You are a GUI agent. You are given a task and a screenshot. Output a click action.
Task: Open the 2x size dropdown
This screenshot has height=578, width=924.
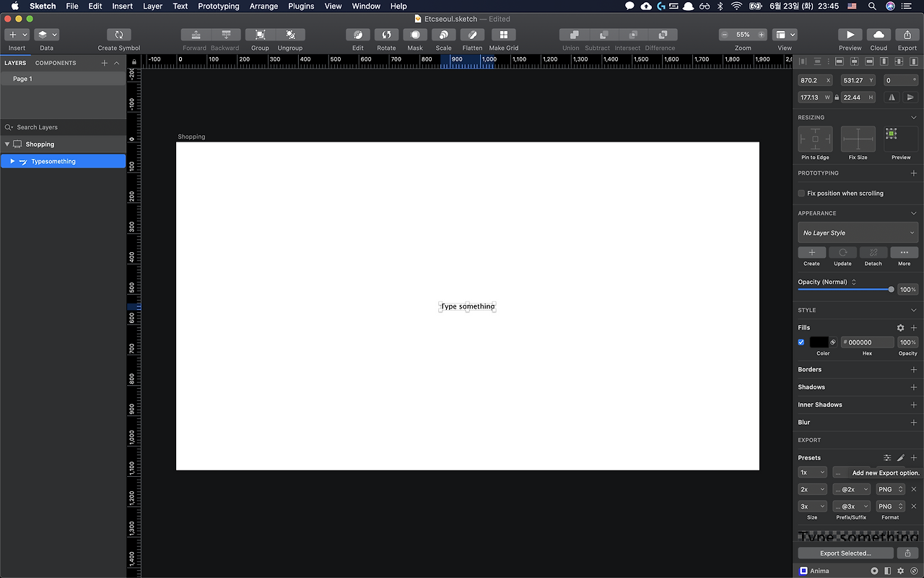(x=812, y=489)
